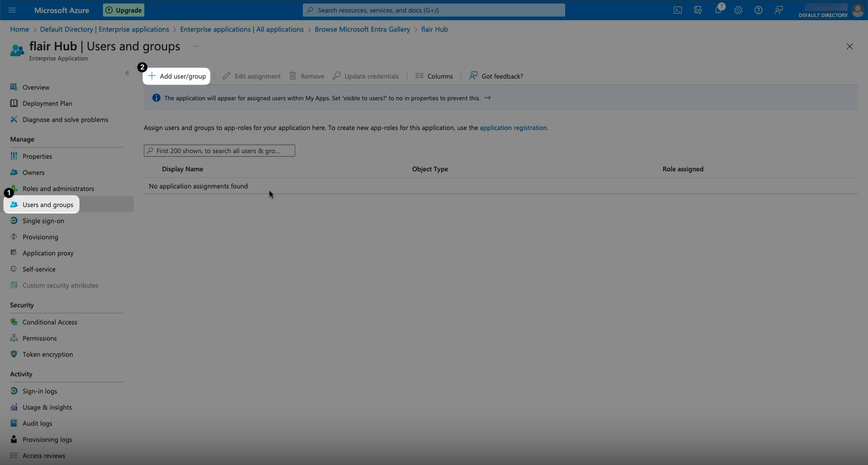Select Provisioning in the sidebar

pos(40,237)
